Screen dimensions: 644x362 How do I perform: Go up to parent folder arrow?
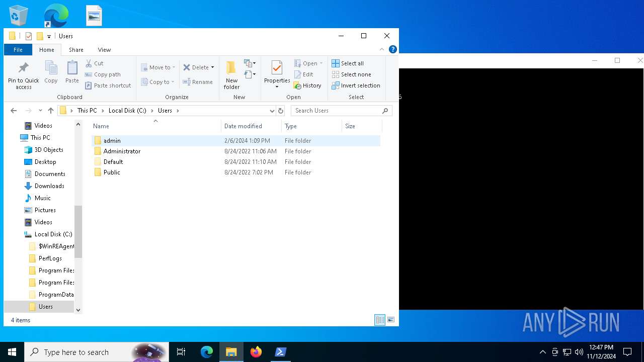click(x=51, y=111)
